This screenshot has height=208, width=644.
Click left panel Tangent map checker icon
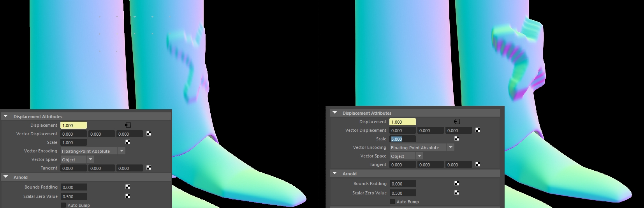(x=149, y=168)
